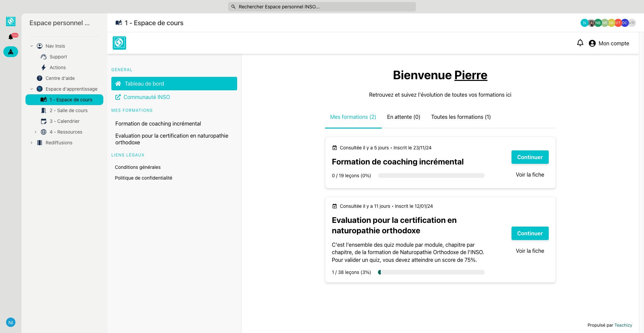The height and width of the screenshot is (333, 644).
Task: Continue the Formation de coaching incrémental course
Action: pos(530,157)
